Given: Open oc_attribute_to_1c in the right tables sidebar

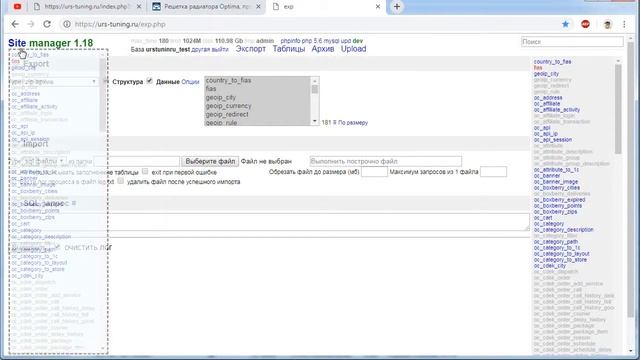Looking at the screenshot, I should click(x=556, y=170).
